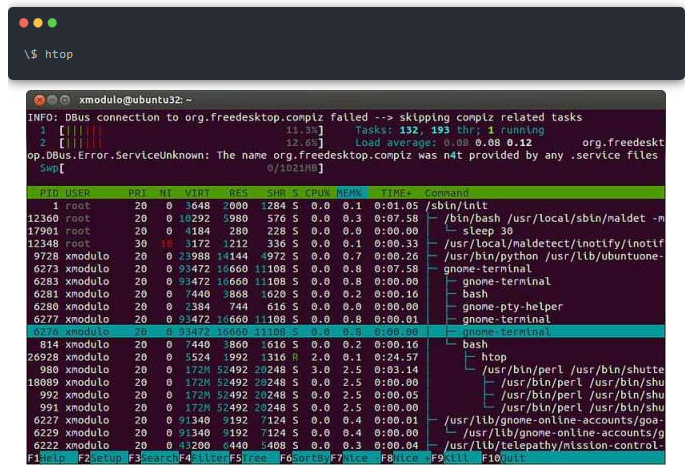The width and height of the screenshot is (690, 470).
Task: Click the PID column header
Action: coord(48,192)
